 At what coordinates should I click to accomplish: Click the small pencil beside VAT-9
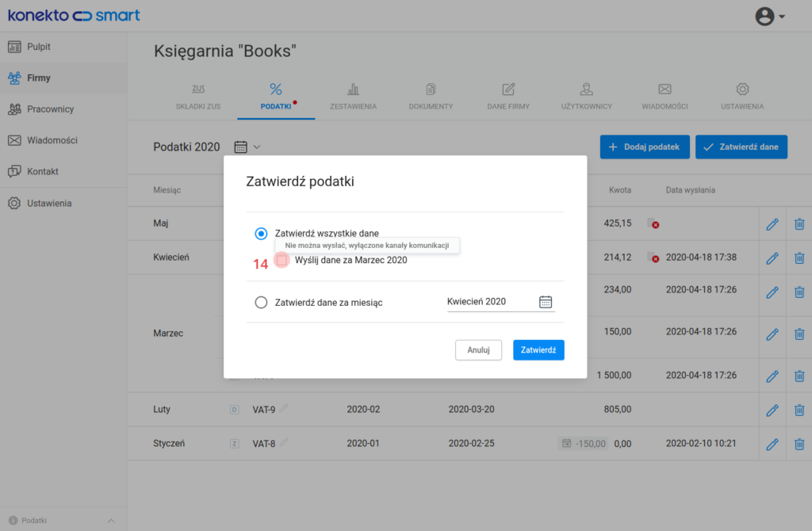(284, 408)
